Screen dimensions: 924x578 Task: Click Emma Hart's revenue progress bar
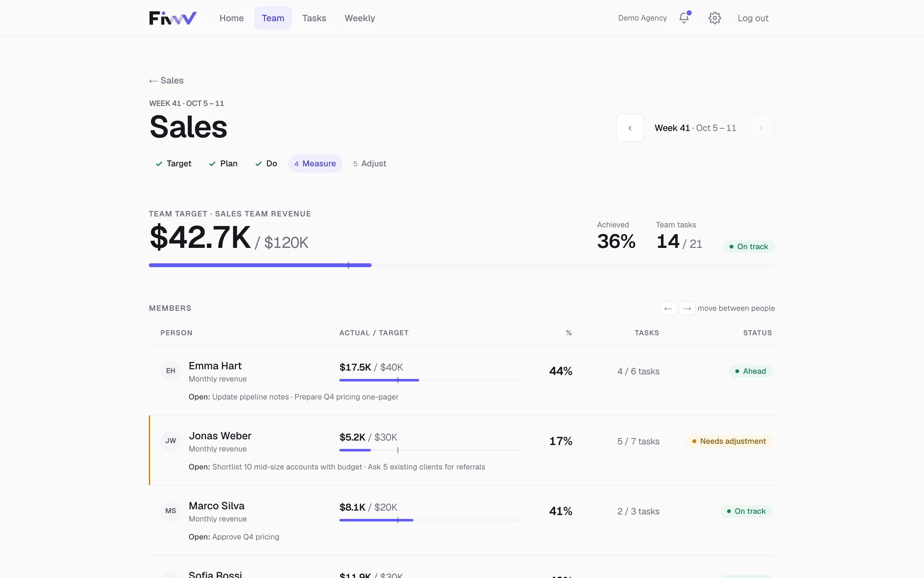pos(430,380)
